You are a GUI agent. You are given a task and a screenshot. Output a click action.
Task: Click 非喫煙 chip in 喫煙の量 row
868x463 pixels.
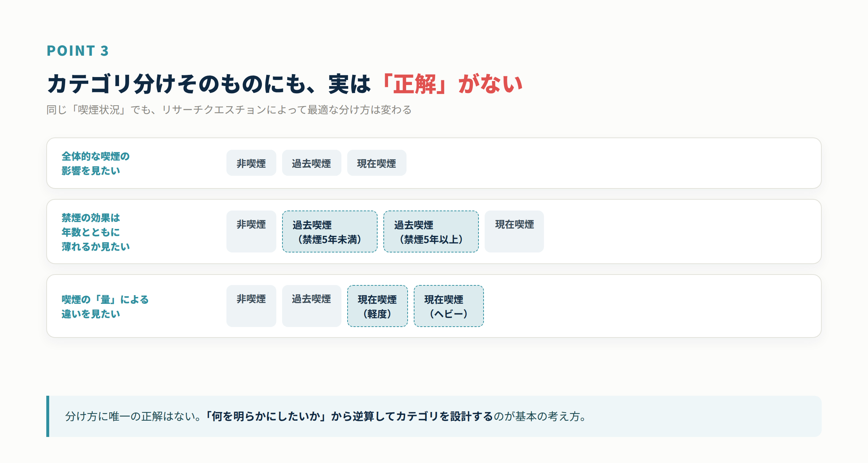251,306
